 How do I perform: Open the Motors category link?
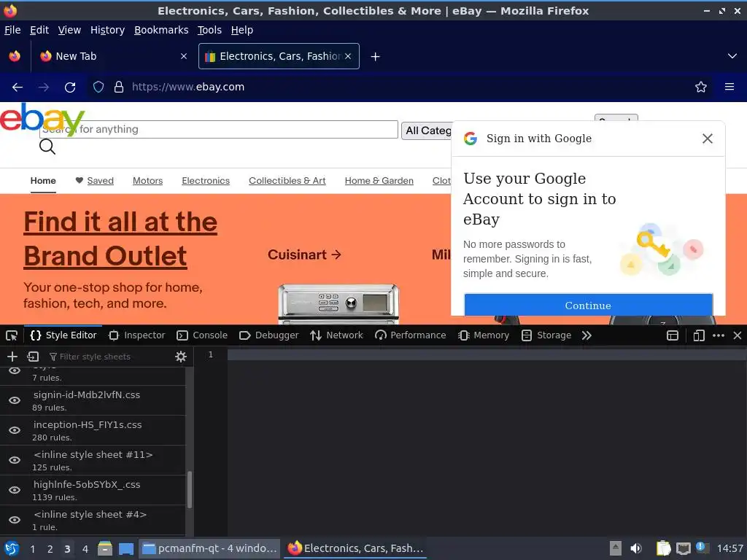[x=147, y=181]
